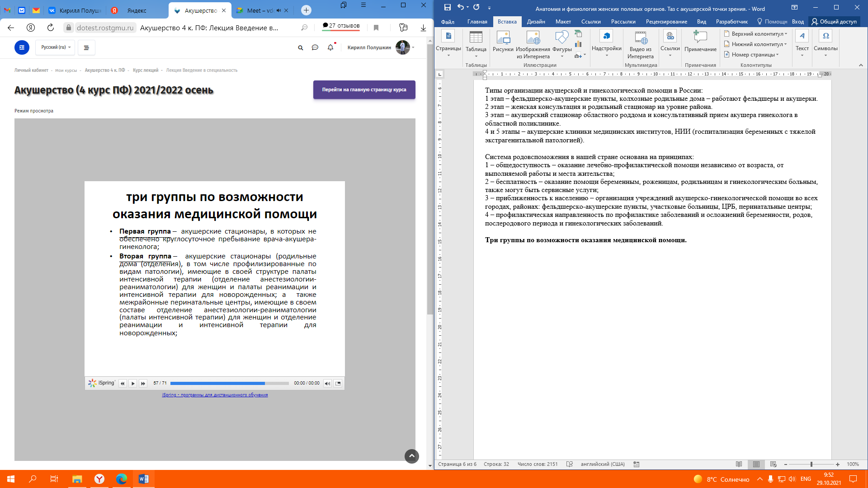Open the Вид ribbon tab
The height and width of the screenshot is (488, 868).
click(701, 22)
